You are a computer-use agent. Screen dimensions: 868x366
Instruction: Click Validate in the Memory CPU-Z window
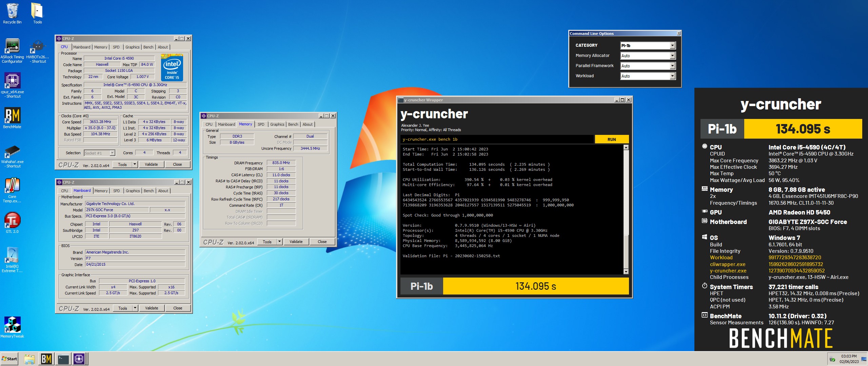[296, 242]
